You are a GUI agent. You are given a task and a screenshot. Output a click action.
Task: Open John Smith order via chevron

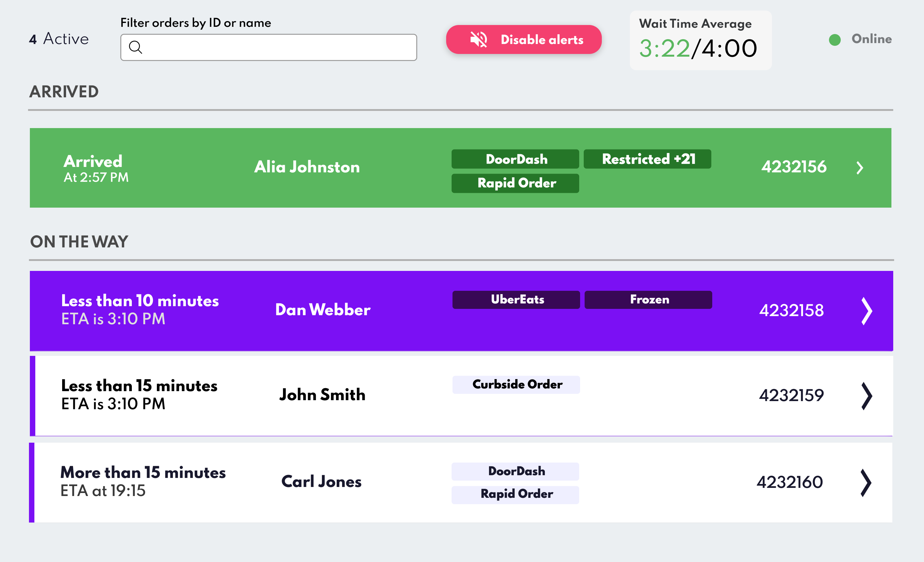pyautogui.click(x=866, y=396)
